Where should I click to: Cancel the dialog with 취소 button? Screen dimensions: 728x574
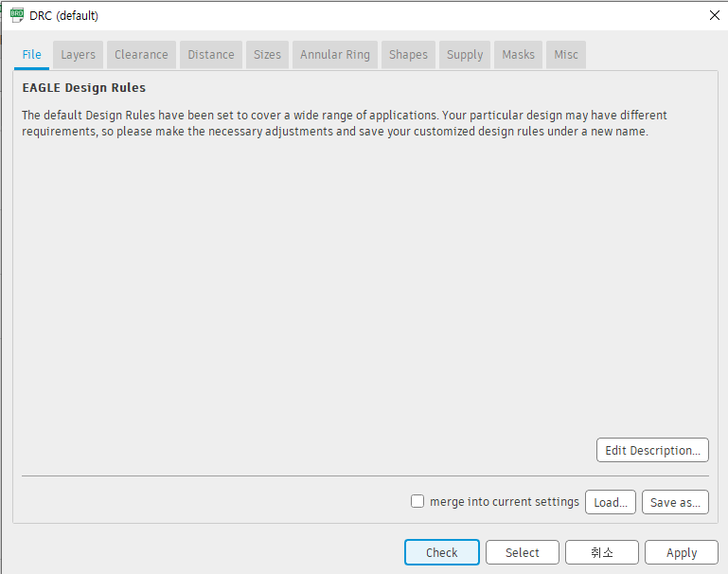pos(601,552)
